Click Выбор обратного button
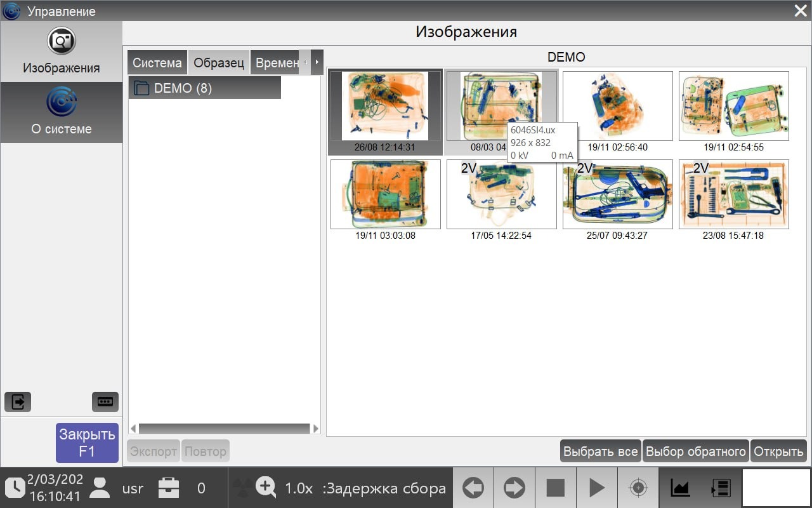This screenshot has width=812, height=508. (696, 451)
